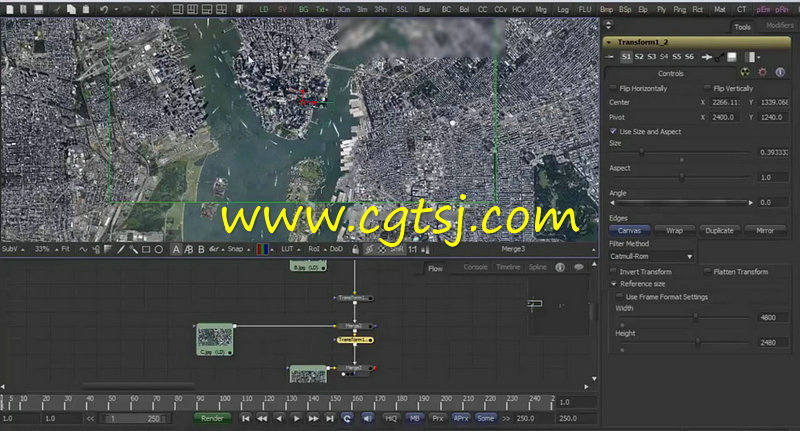
Task: Add a Merge tool via Mrg
Action: point(541,10)
